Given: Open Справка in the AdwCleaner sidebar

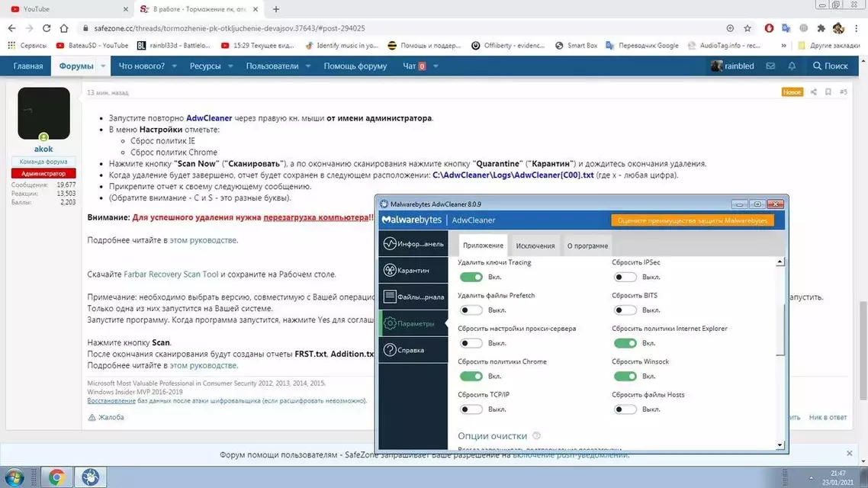Looking at the screenshot, I should [x=413, y=350].
